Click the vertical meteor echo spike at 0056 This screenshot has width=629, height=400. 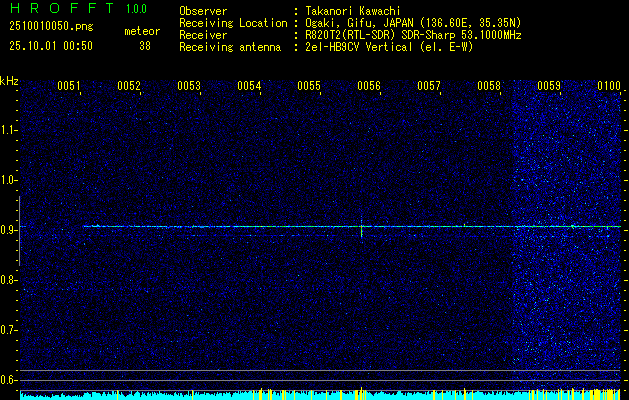[x=361, y=227]
